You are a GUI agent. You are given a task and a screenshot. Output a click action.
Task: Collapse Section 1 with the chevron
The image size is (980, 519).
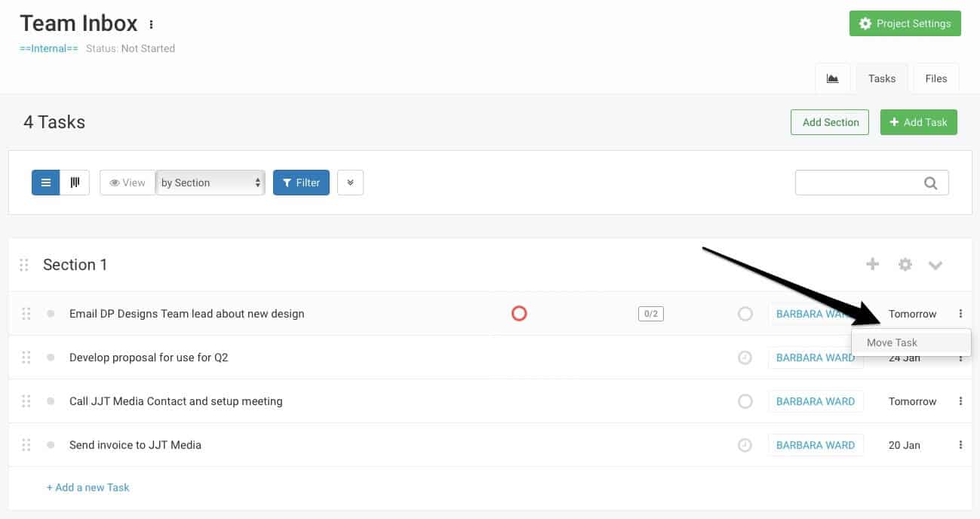pyautogui.click(x=935, y=264)
